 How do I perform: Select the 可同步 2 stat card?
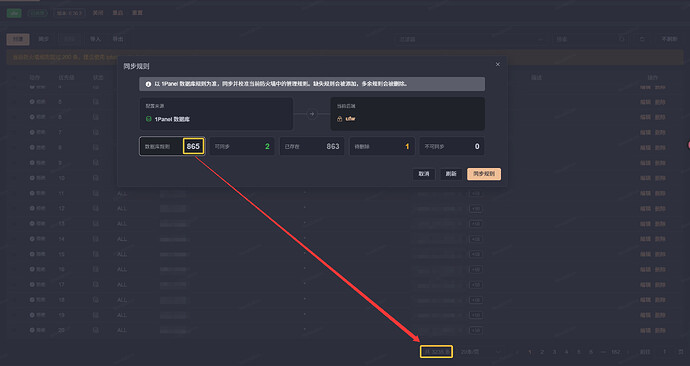click(x=242, y=146)
